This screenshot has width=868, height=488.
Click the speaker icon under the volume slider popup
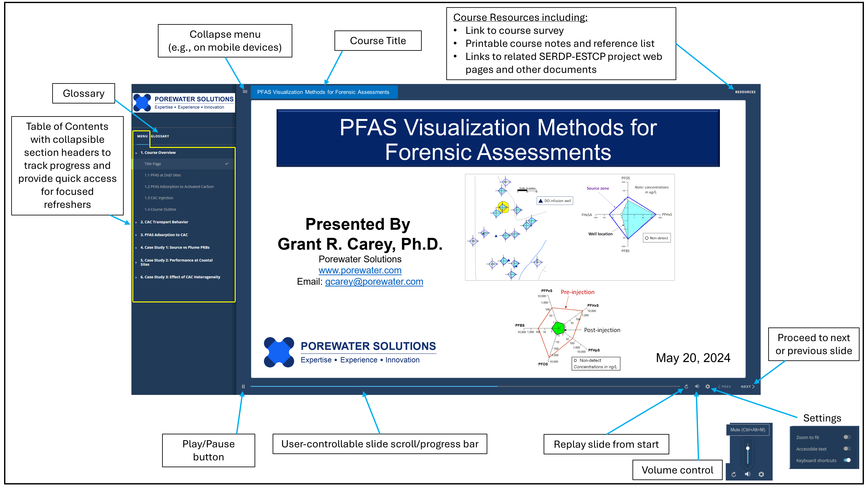[x=748, y=474]
